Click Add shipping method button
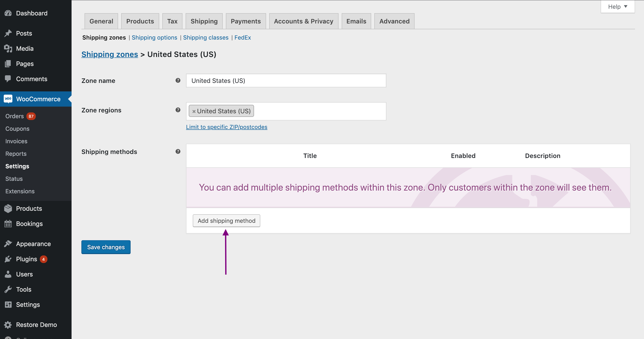This screenshot has height=339, width=644. 226,220
